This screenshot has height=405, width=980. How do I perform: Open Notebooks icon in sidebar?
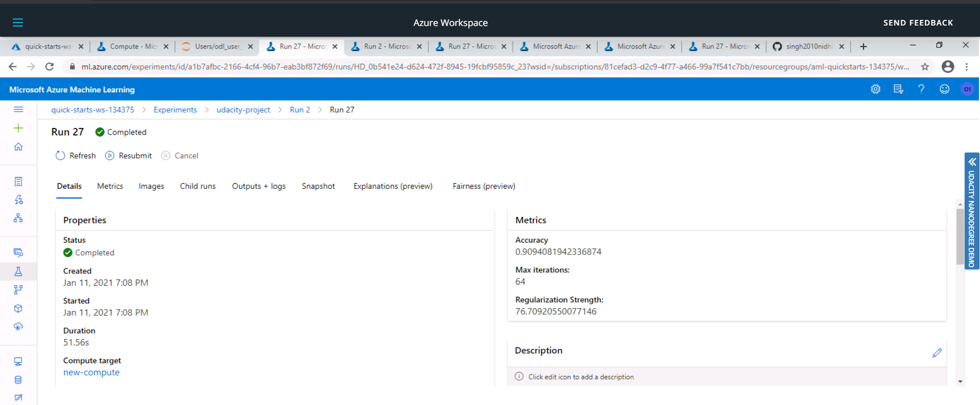(x=18, y=182)
